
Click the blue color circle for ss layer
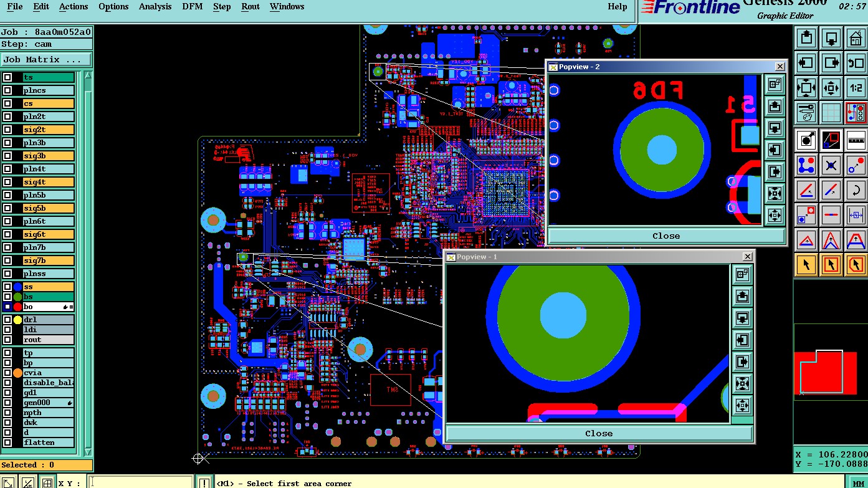pos(17,287)
